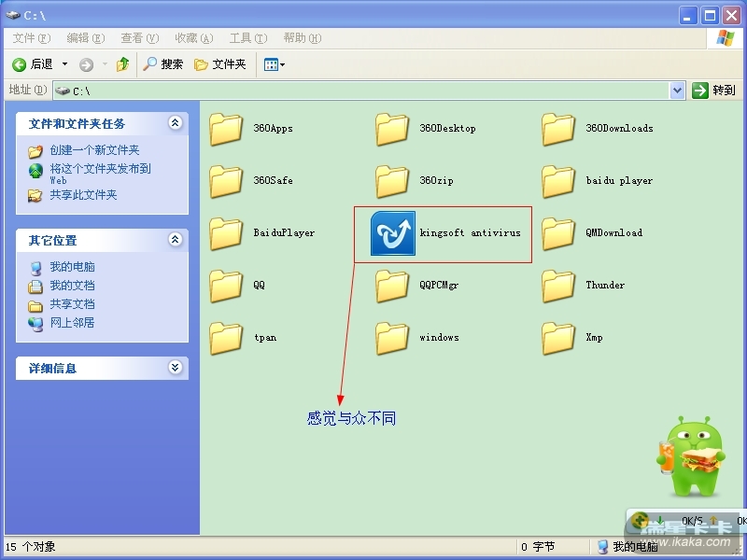Select the Xmp folder icon
The width and height of the screenshot is (747, 560).
558,338
